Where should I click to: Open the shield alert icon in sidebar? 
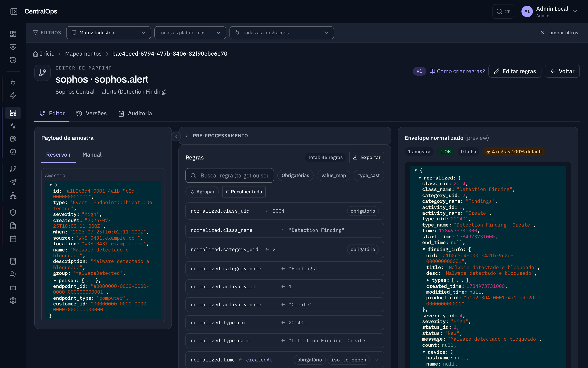point(13,213)
